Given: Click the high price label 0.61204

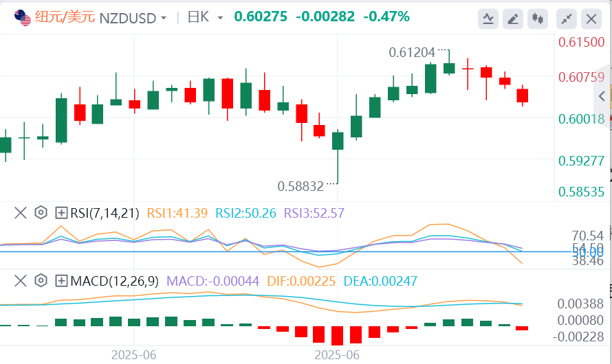Looking at the screenshot, I should click(x=412, y=53).
